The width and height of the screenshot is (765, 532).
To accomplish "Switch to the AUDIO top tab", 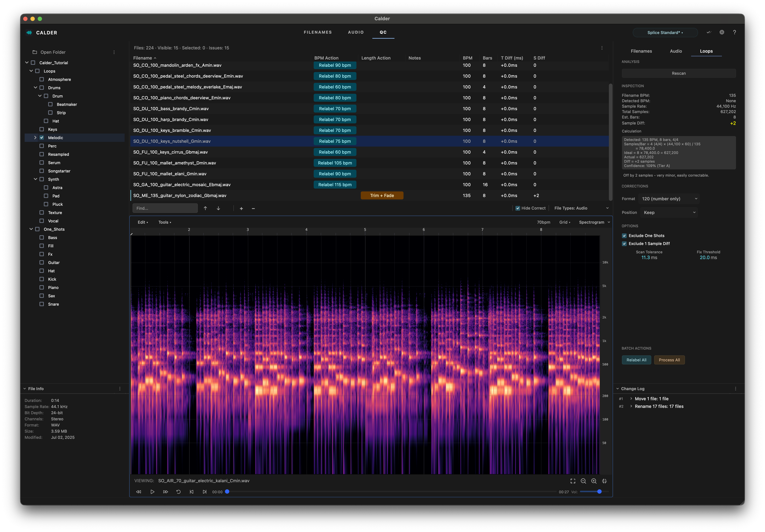I will pyautogui.click(x=356, y=32).
